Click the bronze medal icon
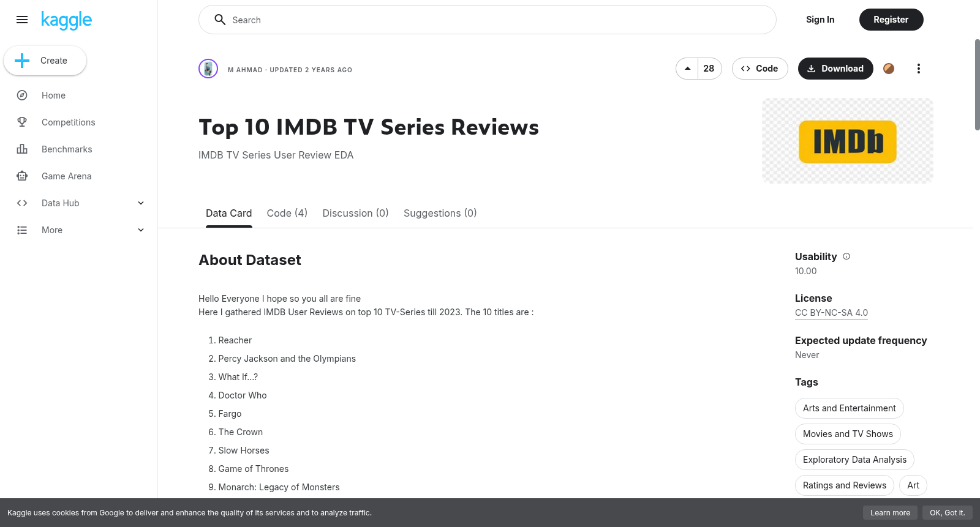 [x=889, y=69]
